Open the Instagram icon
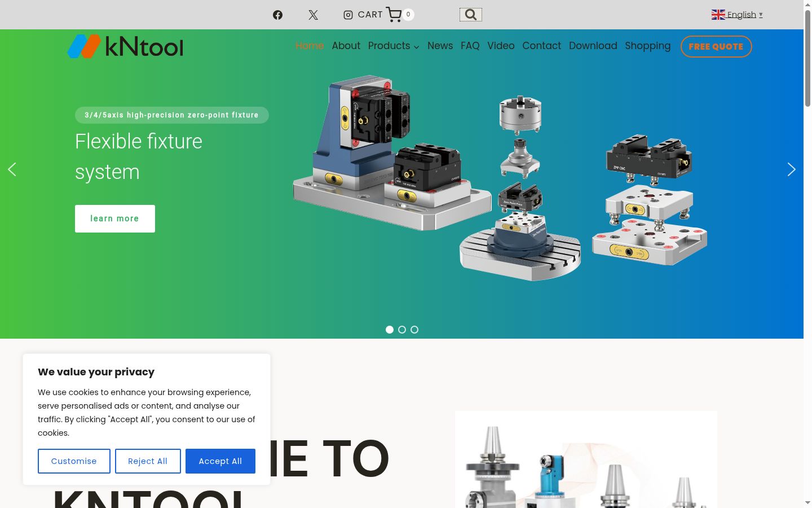 click(348, 15)
